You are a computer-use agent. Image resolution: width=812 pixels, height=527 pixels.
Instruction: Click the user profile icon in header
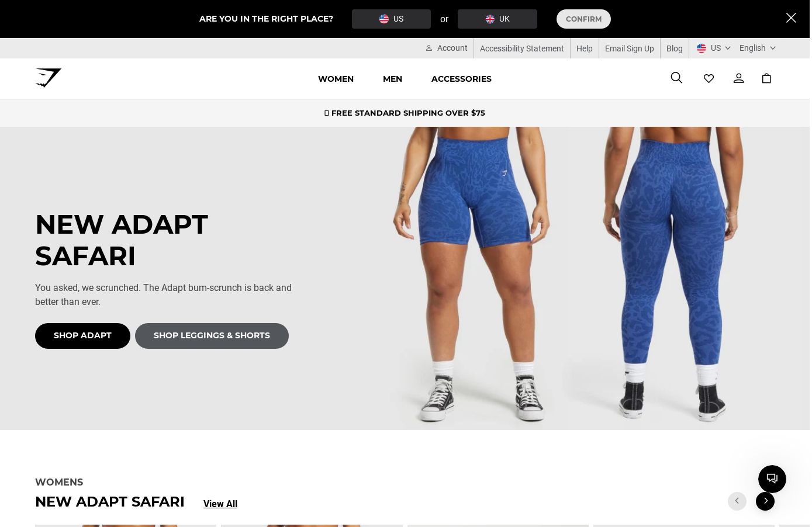tap(738, 78)
